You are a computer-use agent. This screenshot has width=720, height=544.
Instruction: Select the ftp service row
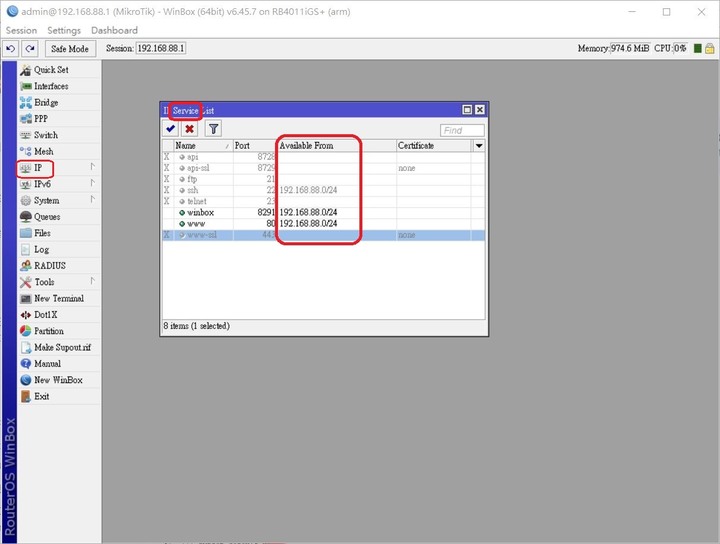[x=324, y=179]
